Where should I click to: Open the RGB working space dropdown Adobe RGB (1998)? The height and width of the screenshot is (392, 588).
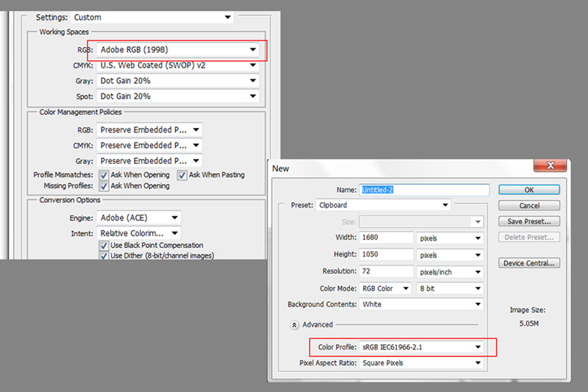pyautogui.click(x=178, y=49)
